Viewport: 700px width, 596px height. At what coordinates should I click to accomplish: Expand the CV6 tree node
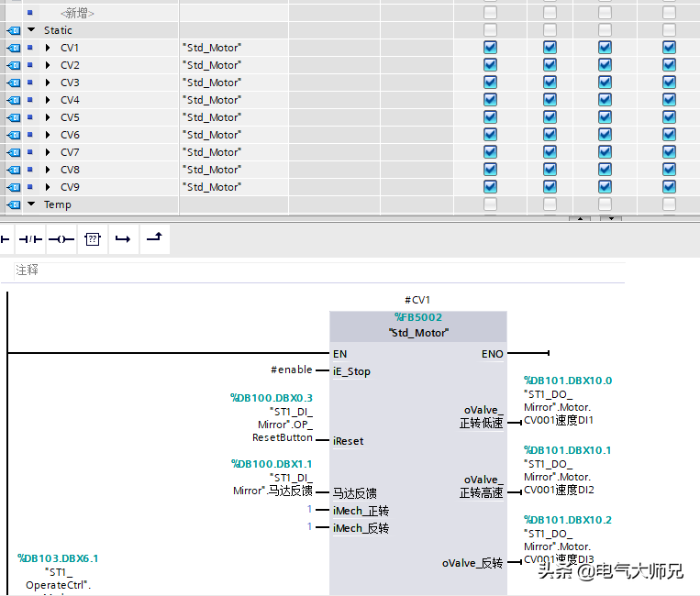point(48,135)
